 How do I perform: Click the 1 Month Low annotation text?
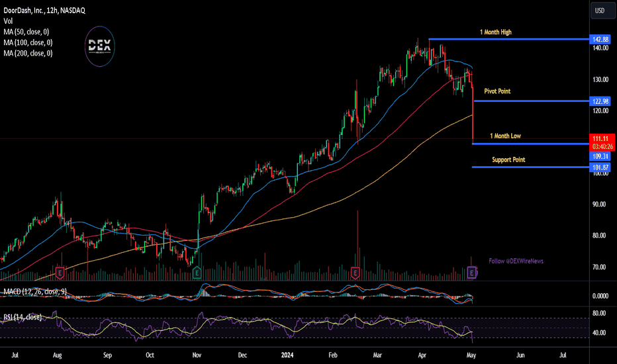(505, 136)
